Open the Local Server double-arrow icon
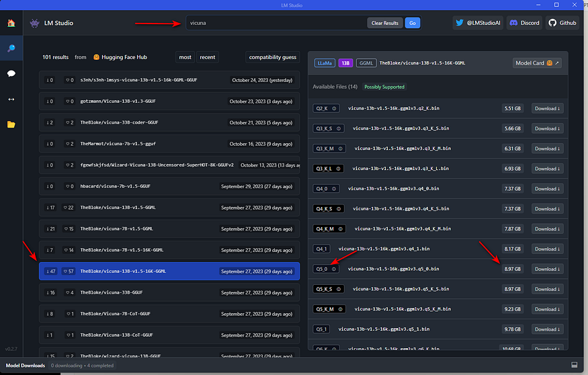This screenshot has height=375, width=588. 11,99
